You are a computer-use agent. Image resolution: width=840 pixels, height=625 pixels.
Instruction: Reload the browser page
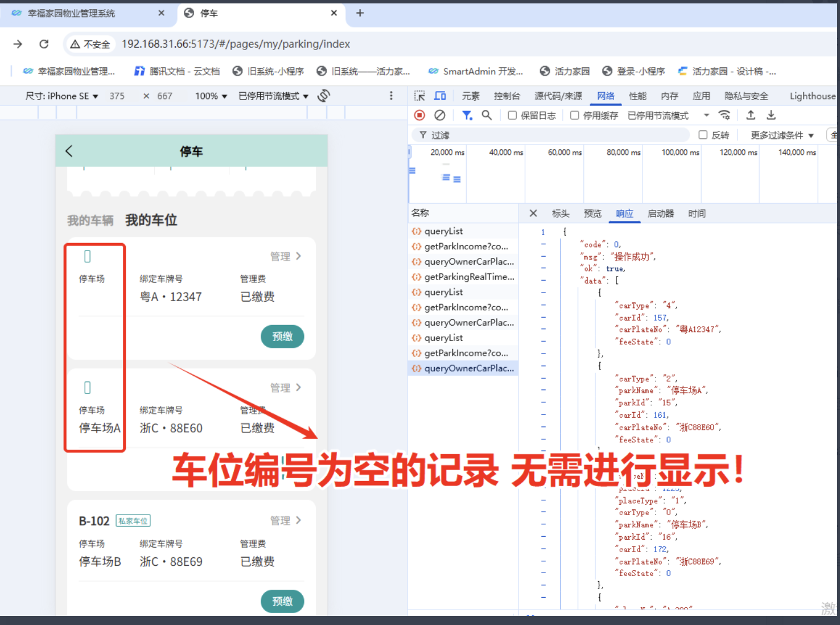[x=44, y=44]
